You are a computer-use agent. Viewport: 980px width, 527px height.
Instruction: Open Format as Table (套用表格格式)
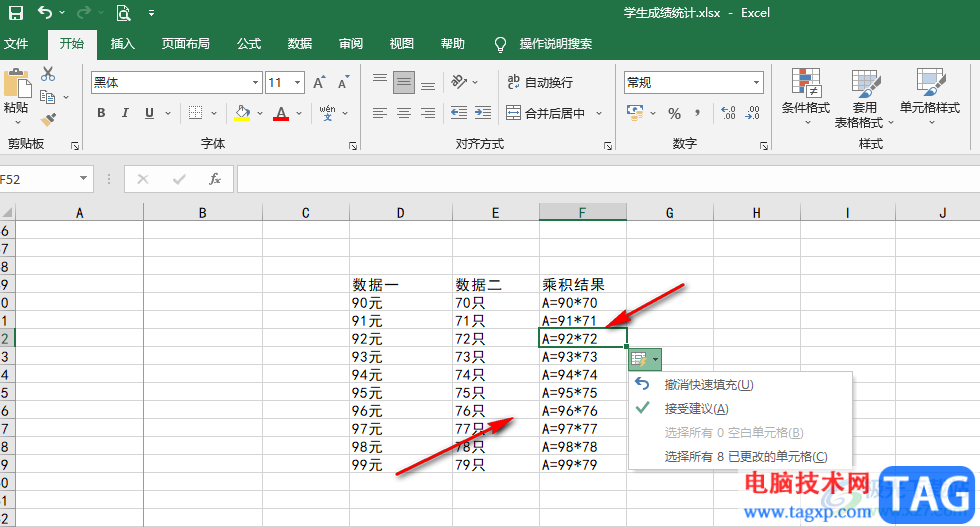point(864,98)
